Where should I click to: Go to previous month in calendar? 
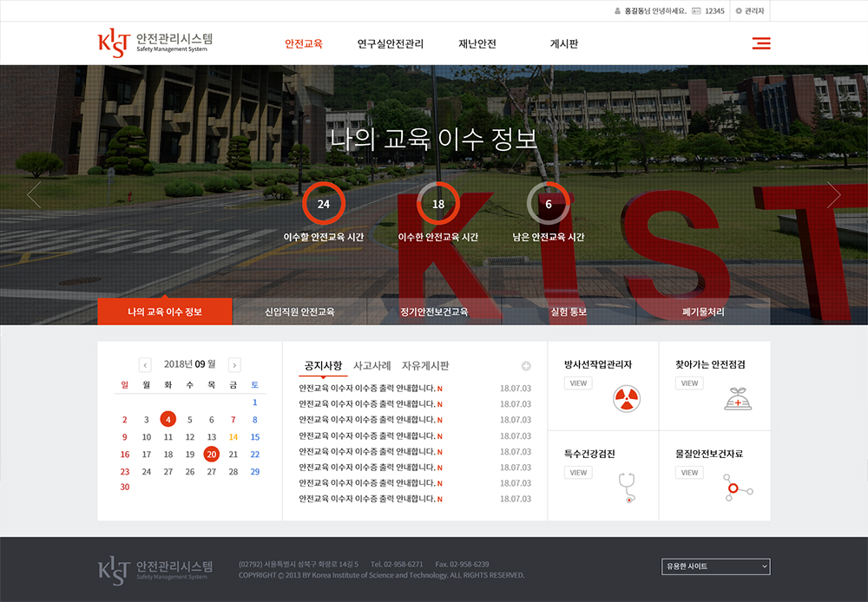[145, 365]
